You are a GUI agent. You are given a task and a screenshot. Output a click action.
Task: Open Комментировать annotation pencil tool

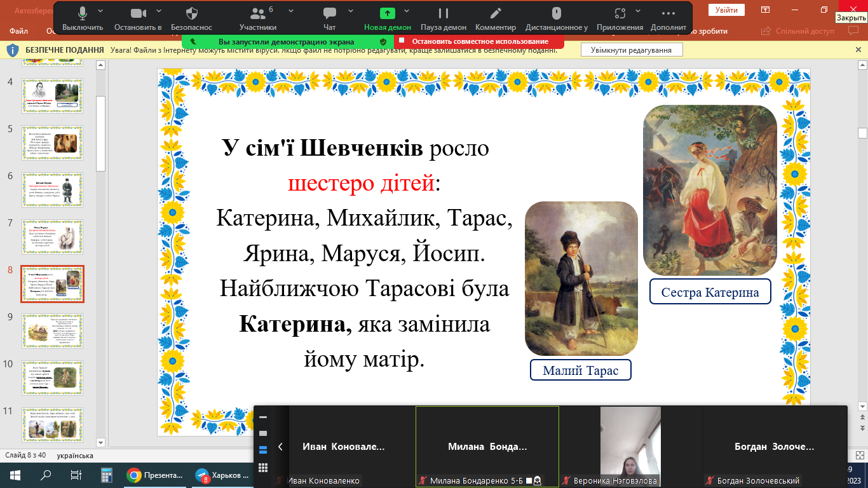[496, 18]
